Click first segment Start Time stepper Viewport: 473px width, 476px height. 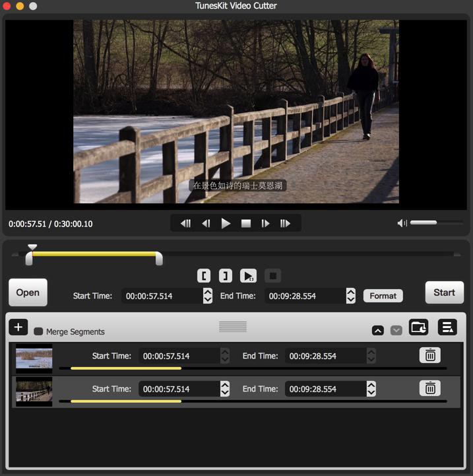[225, 356]
